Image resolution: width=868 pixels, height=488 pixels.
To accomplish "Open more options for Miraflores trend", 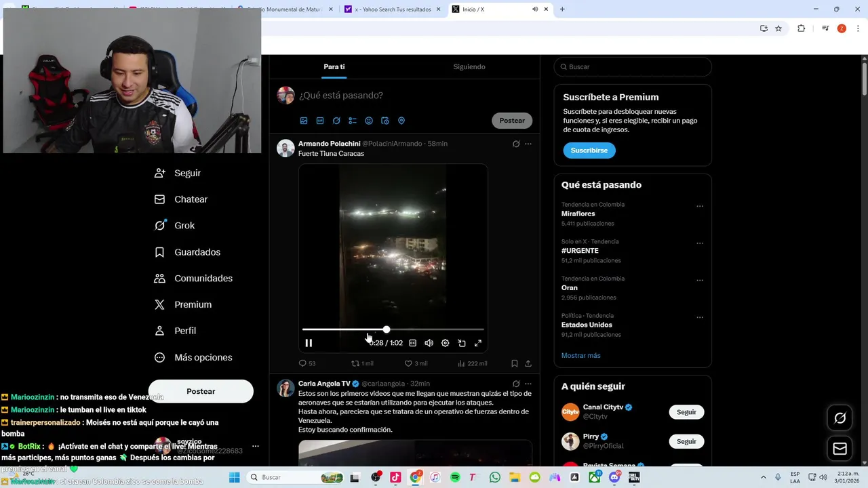I will click(700, 206).
